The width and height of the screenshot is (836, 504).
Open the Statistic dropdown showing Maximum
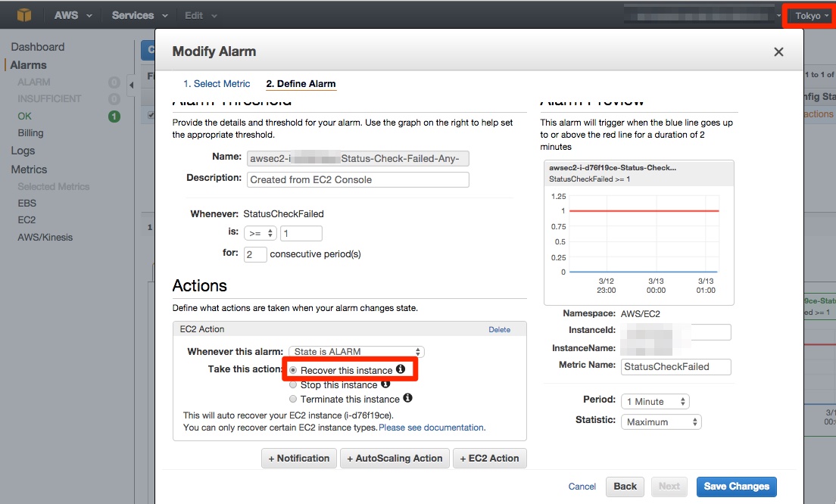pyautogui.click(x=660, y=422)
